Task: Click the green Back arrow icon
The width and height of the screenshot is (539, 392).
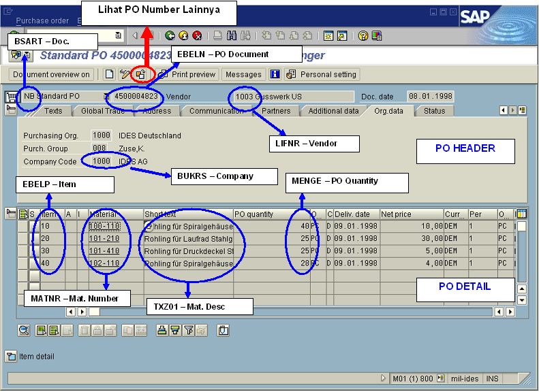Action: (170, 36)
